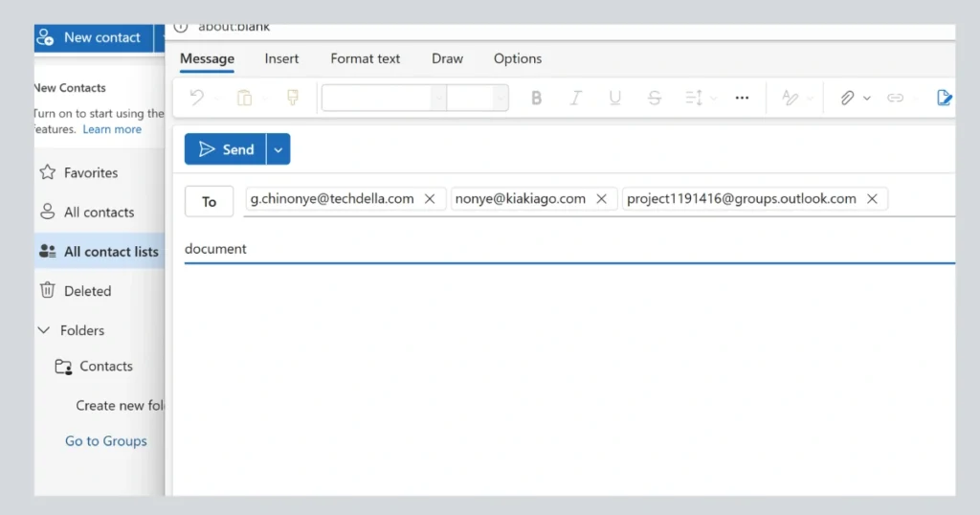Click the Paste clipboard icon
This screenshot has height=515, width=980.
point(244,98)
